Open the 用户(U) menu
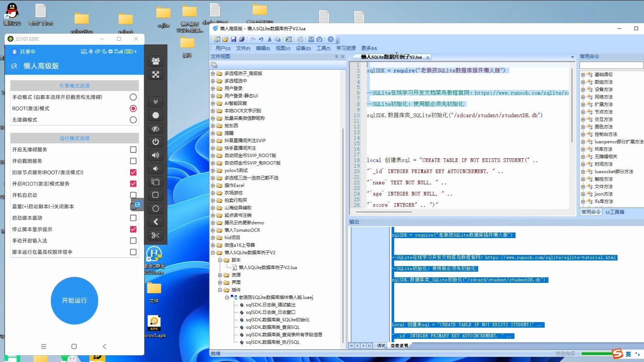This screenshot has height=362, width=644. click(223, 48)
